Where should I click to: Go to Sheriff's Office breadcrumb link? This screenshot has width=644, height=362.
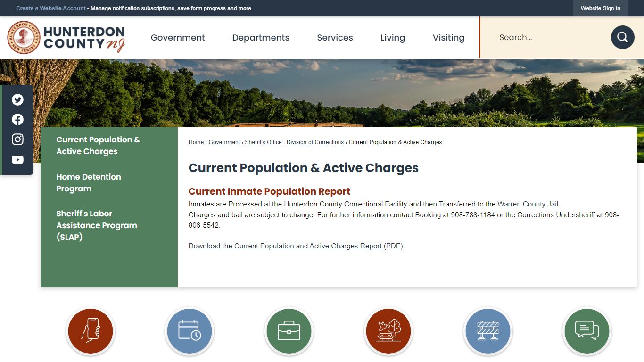[263, 142]
